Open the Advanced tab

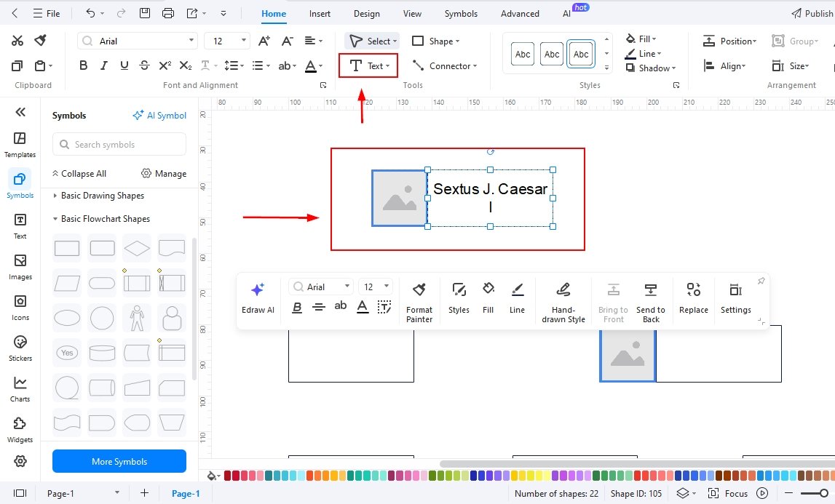coord(520,13)
